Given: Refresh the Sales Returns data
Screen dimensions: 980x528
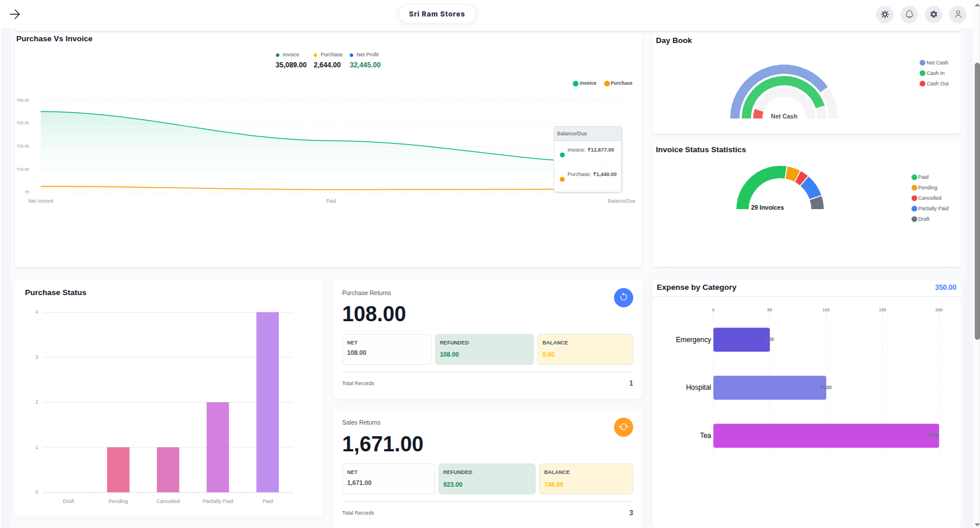Looking at the screenshot, I should (x=623, y=427).
